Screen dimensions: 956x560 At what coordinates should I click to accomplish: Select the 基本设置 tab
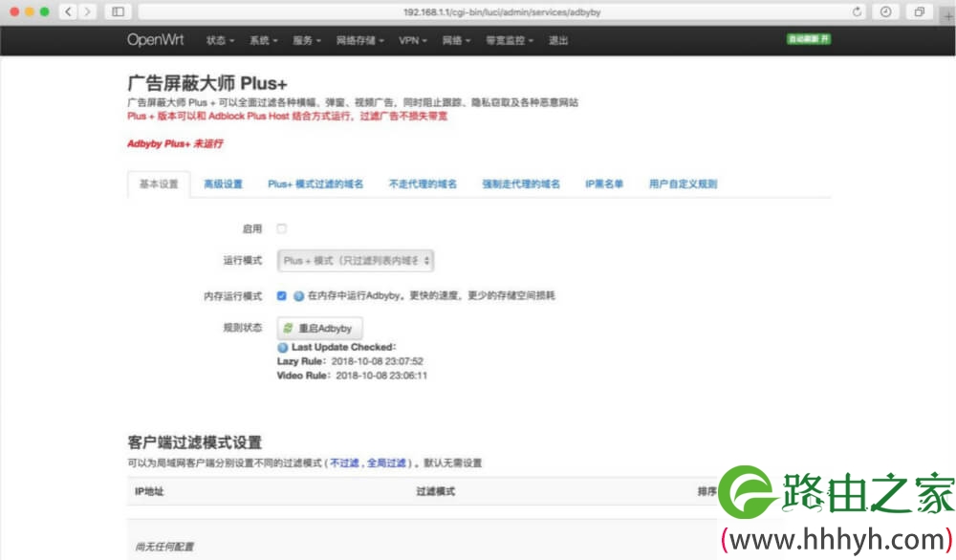(159, 184)
